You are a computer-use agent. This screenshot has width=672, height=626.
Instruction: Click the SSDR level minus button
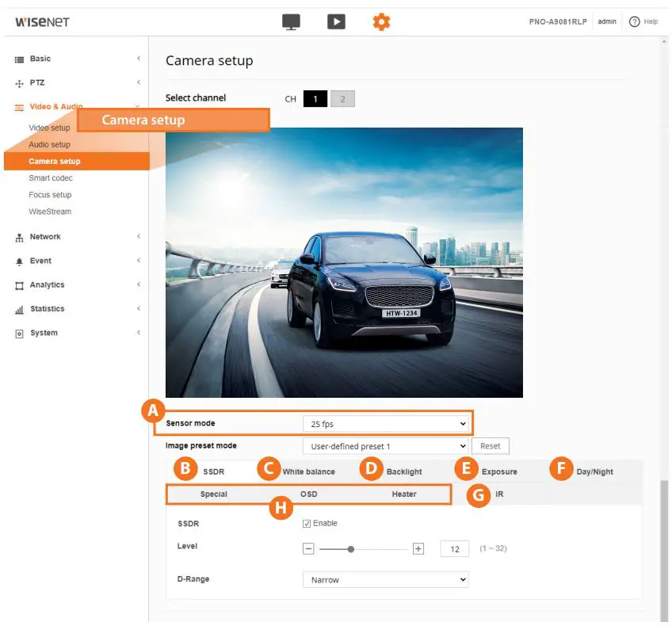(x=308, y=548)
